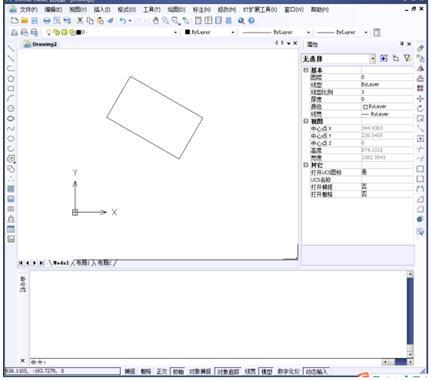Switch to the 布局1 layout tab
This screenshot has height=380, width=431.
click(x=82, y=263)
